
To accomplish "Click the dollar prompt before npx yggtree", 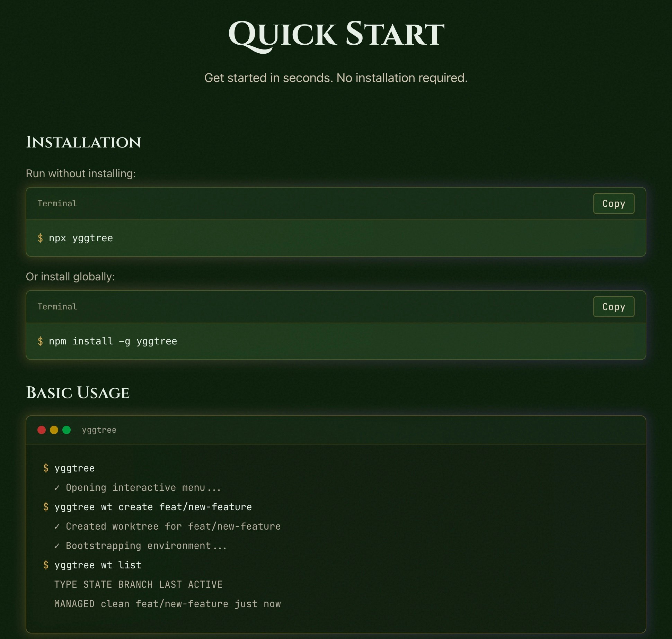I will coord(41,238).
